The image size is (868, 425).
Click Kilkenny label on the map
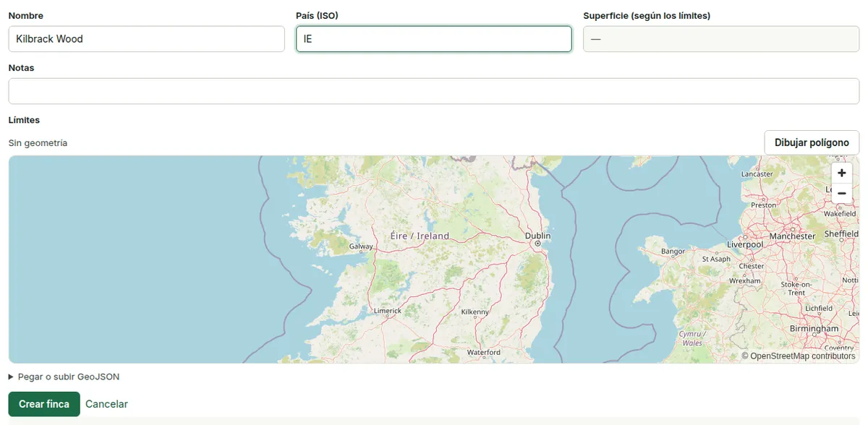click(475, 312)
